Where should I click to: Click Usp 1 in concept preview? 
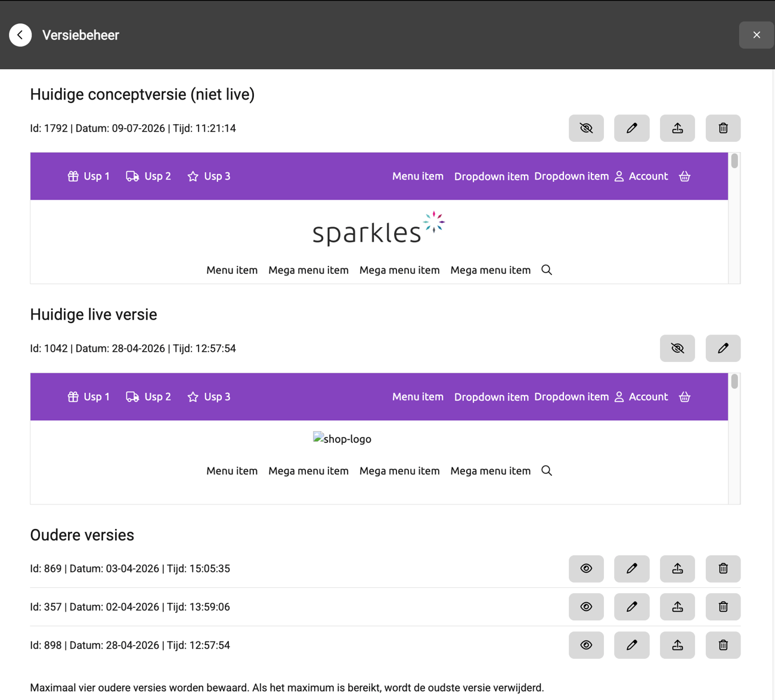[x=89, y=176]
